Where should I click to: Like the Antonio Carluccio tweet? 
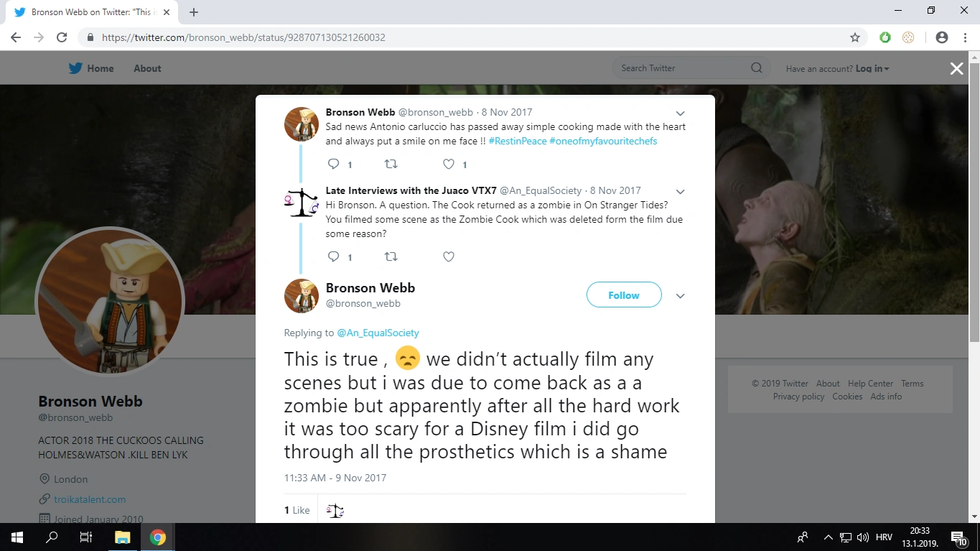coord(449,165)
